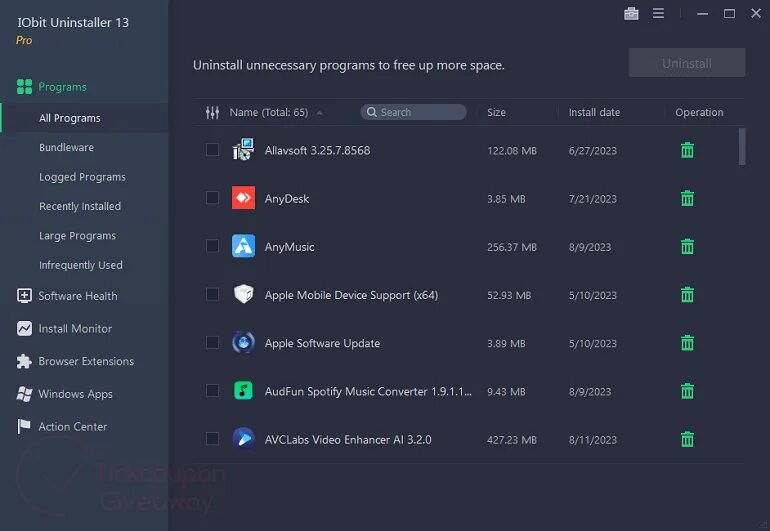Click the AudFun Spotify Music Converter name
Screen dimensions: 770x531
368,391
